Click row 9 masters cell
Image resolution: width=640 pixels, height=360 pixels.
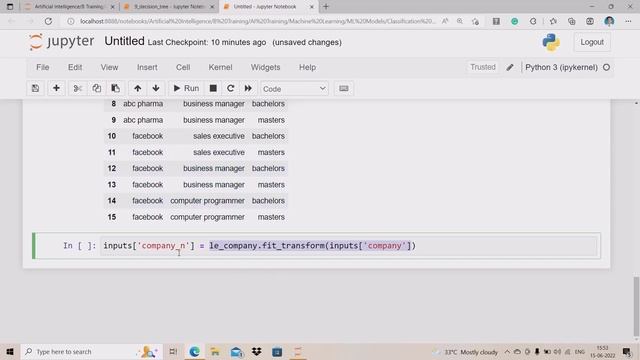[x=271, y=120]
